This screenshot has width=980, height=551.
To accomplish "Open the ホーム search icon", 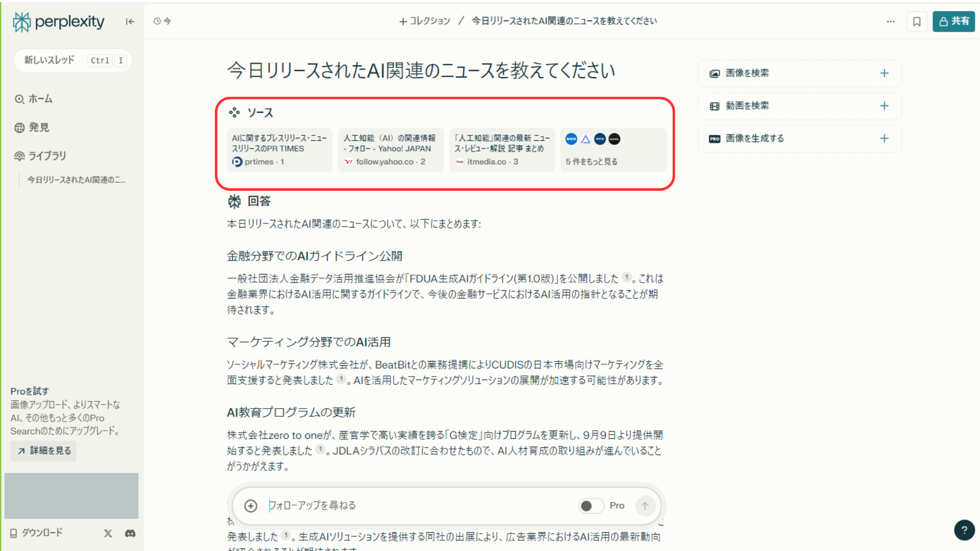I will 19,99.
